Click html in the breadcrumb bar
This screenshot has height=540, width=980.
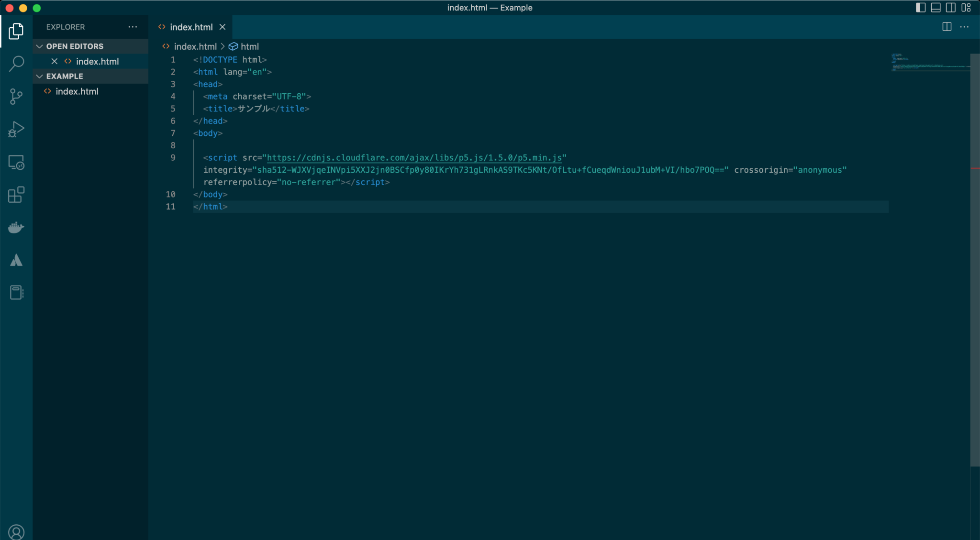coord(250,46)
